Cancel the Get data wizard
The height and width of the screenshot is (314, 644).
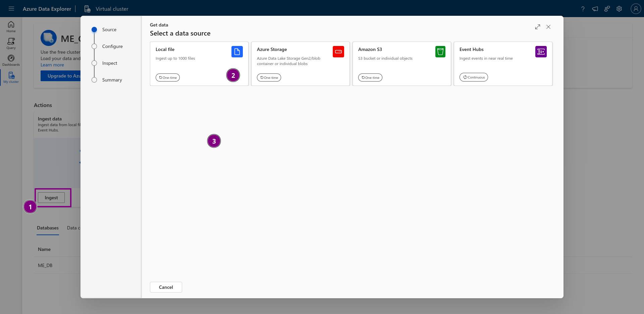point(166,287)
